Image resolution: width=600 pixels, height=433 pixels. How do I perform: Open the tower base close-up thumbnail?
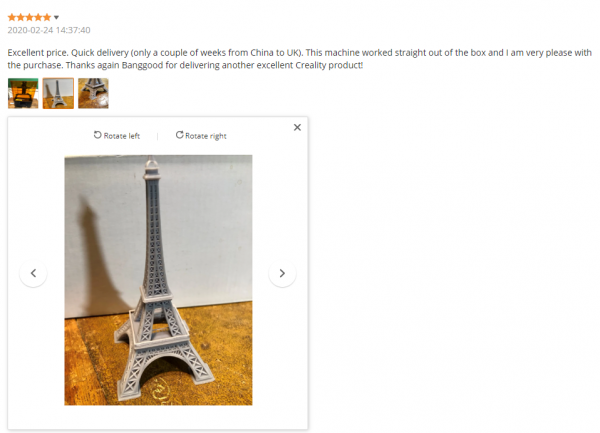click(x=93, y=93)
